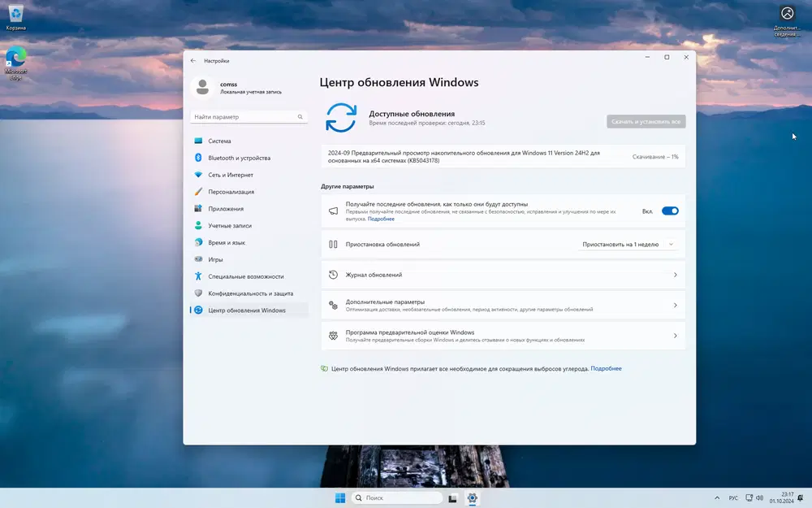
Task: Click the Сеть и Интернет wifi icon
Action: [198, 175]
